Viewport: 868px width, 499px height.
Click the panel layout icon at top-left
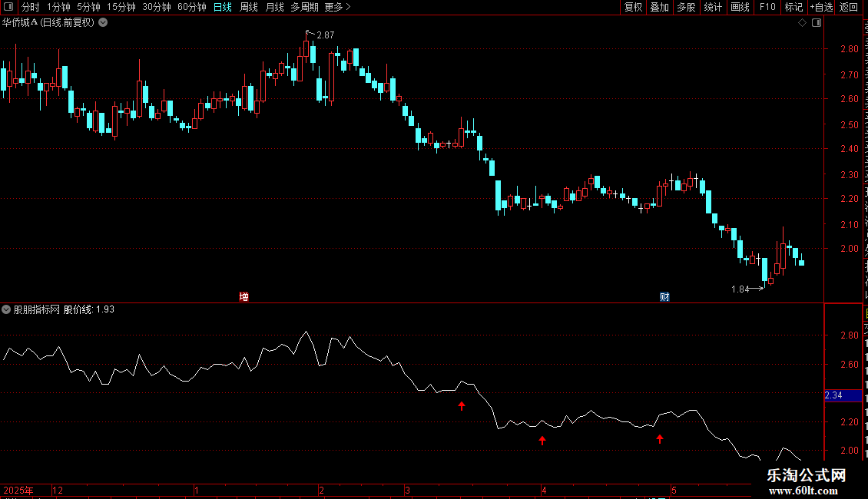(8, 7)
